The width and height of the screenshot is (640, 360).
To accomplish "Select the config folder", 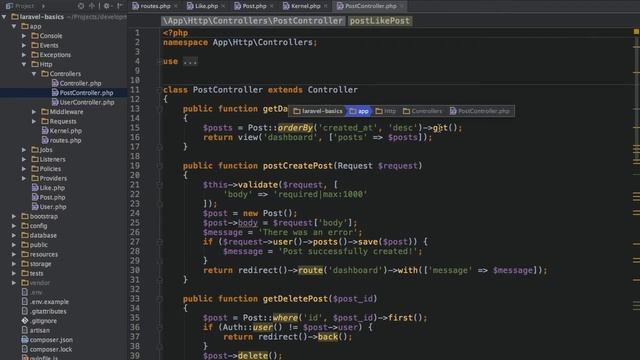I will (x=34, y=226).
